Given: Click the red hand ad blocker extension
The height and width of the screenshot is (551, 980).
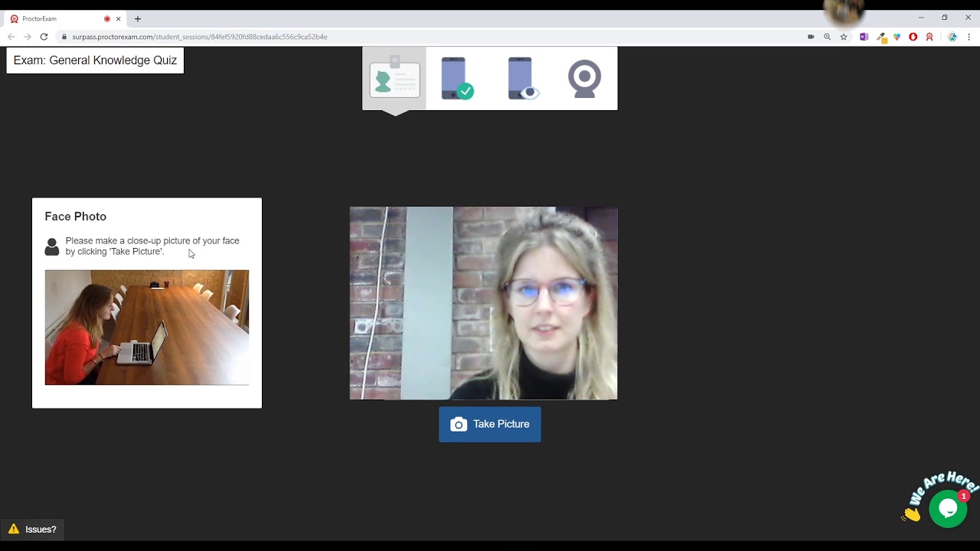Looking at the screenshot, I should tap(913, 37).
